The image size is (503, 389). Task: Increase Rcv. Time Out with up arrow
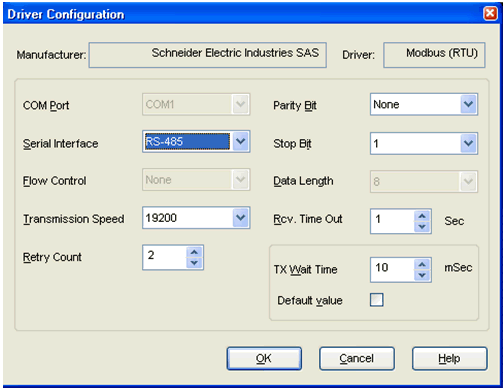point(422,216)
